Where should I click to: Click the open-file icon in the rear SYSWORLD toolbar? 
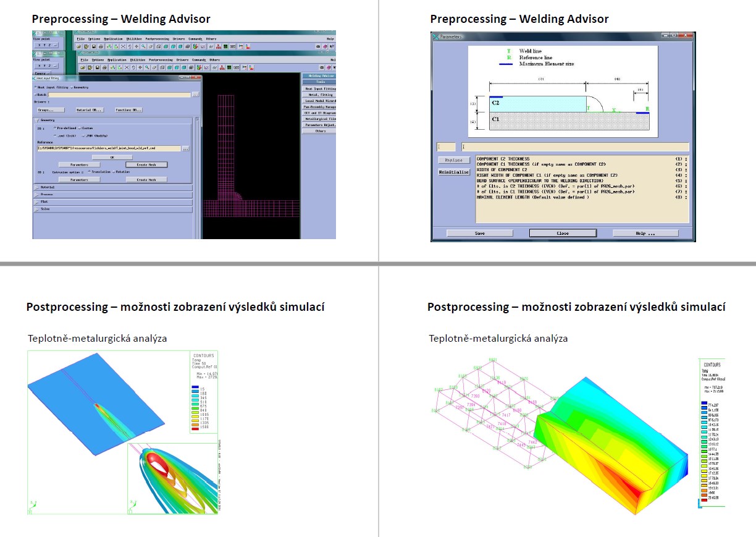[79, 46]
